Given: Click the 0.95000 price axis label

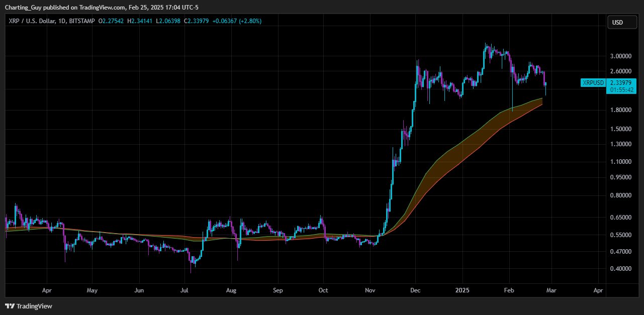Looking at the screenshot, I should tap(620, 177).
